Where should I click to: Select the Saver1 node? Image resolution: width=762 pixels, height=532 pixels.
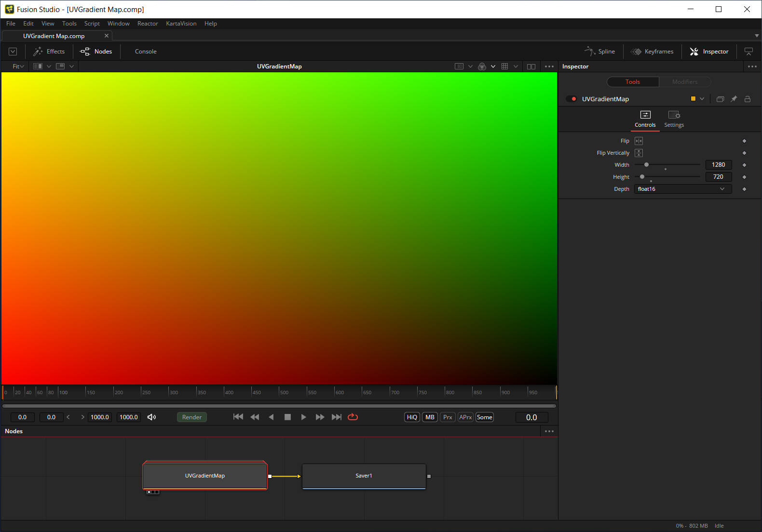[x=364, y=476]
